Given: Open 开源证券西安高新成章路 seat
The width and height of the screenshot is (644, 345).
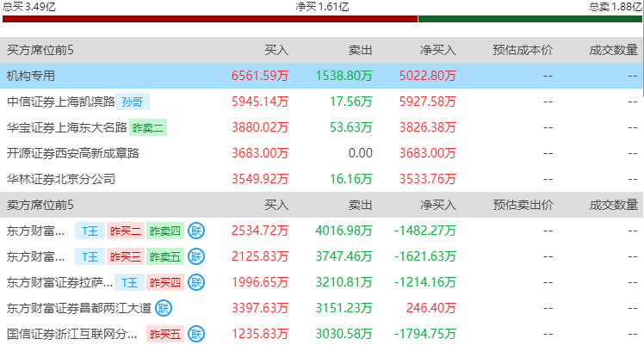Looking at the screenshot, I should tap(73, 153).
